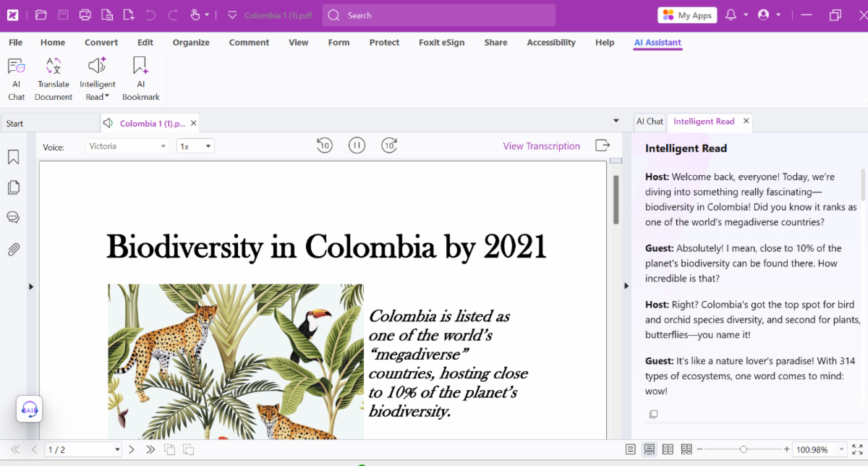The image size is (868, 466).
Task: Switch to the Start document tab
Action: pyautogui.click(x=49, y=124)
